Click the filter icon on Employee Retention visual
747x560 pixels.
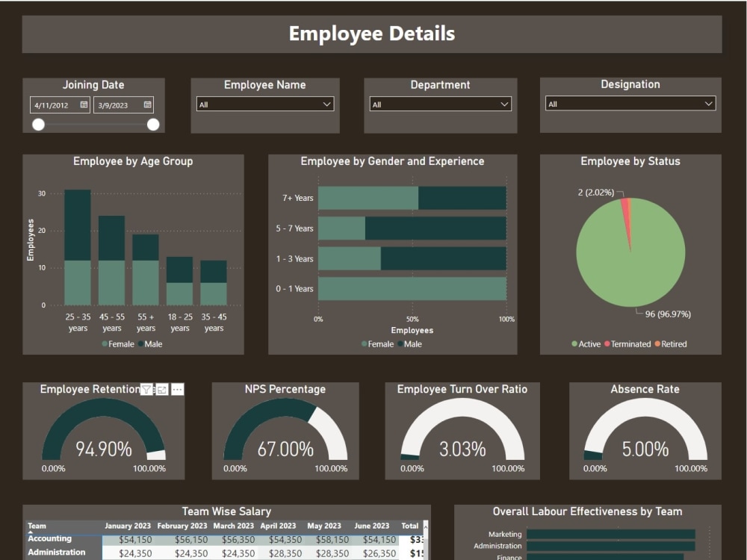[x=146, y=389]
